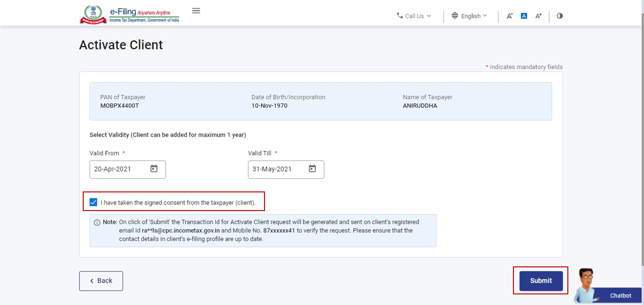This screenshot has width=644, height=305.
Task: Select the default font size icon
Action: point(524,16)
